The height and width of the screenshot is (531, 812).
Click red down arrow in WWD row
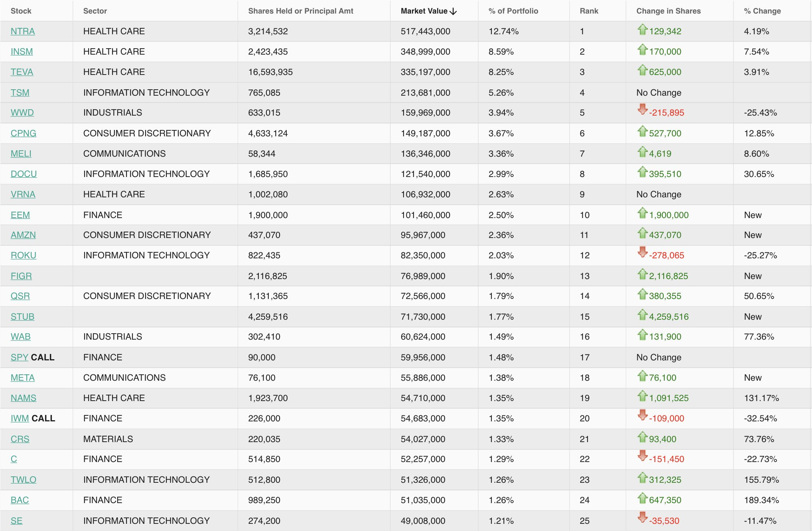(642, 109)
